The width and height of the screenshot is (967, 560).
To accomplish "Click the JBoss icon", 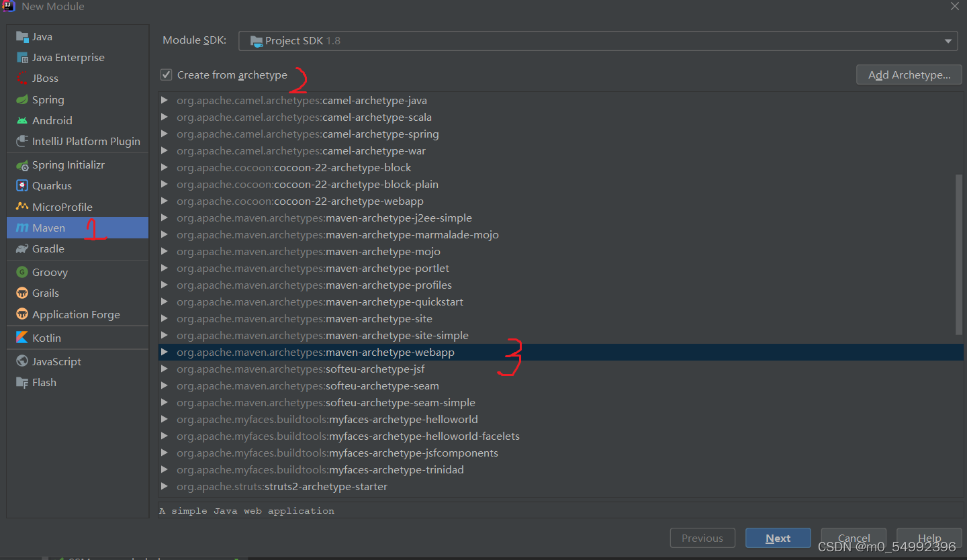I will 22,79.
